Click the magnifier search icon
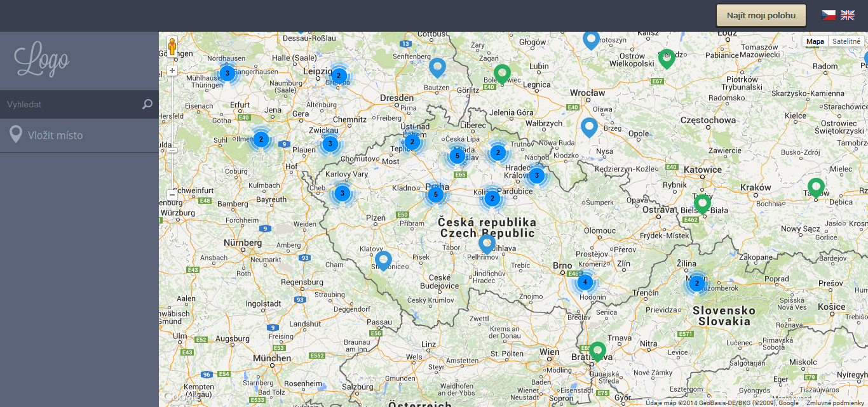This screenshot has width=868, height=407. point(147,104)
